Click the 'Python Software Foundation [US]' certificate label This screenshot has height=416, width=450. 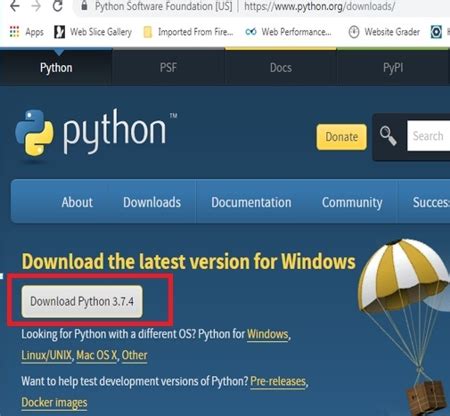pyautogui.click(x=163, y=6)
